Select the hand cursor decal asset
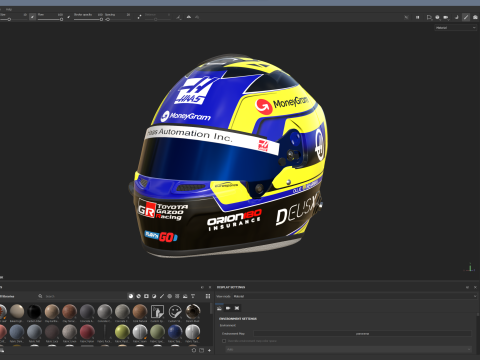Screen dimensions: 480x360 tap(157, 312)
